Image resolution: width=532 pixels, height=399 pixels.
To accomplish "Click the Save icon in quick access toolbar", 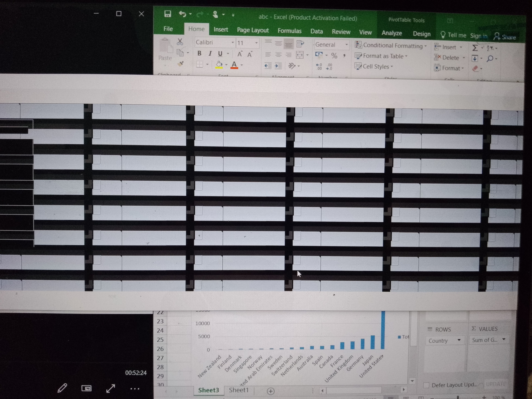I will (167, 14).
